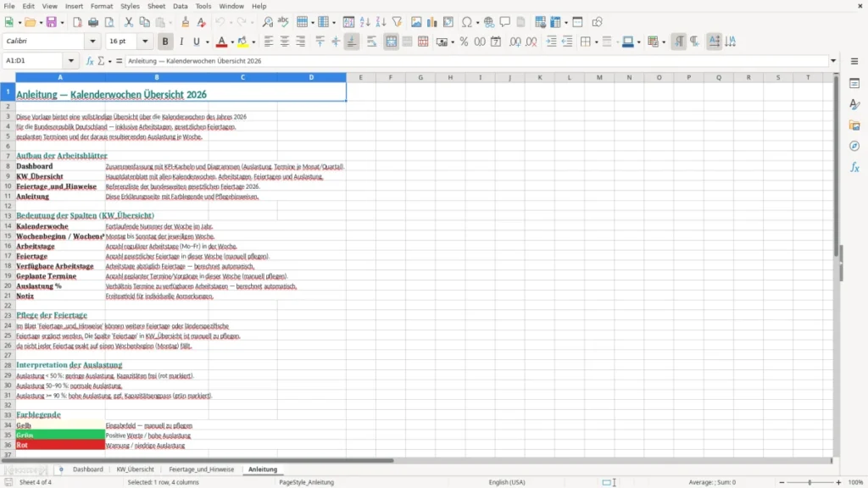Open sidebar Properties panel
868x488 pixels.
coord(854,83)
